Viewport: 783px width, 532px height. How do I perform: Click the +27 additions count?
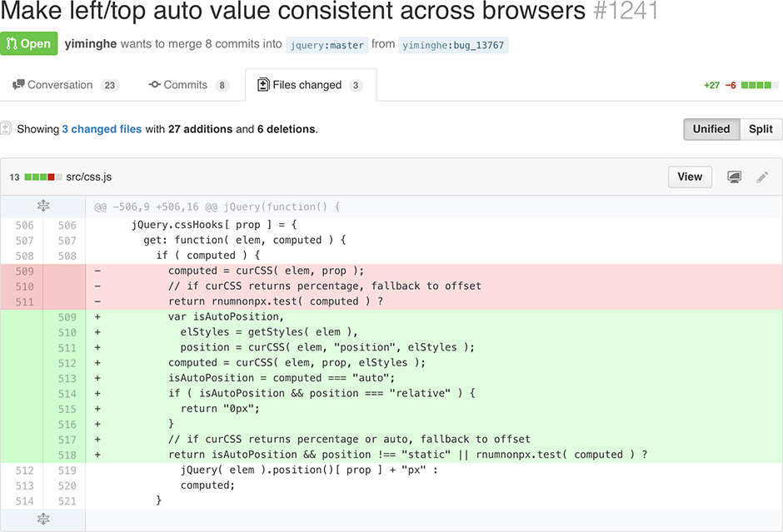pos(711,86)
